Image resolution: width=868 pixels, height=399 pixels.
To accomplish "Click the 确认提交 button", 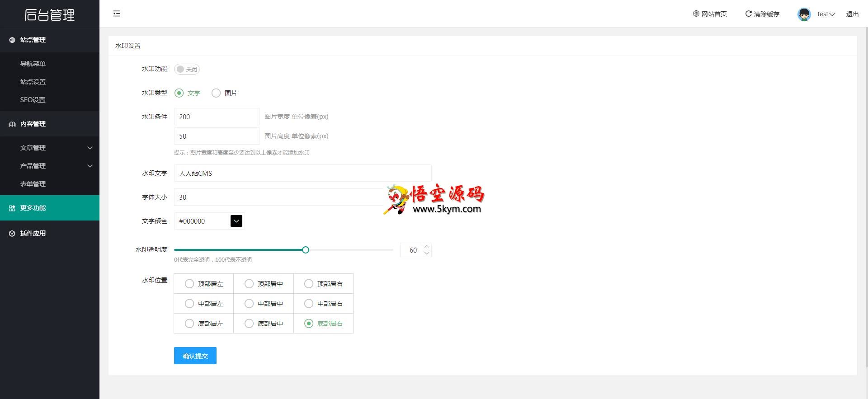I will pyautogui.click(x=195, y=356).
